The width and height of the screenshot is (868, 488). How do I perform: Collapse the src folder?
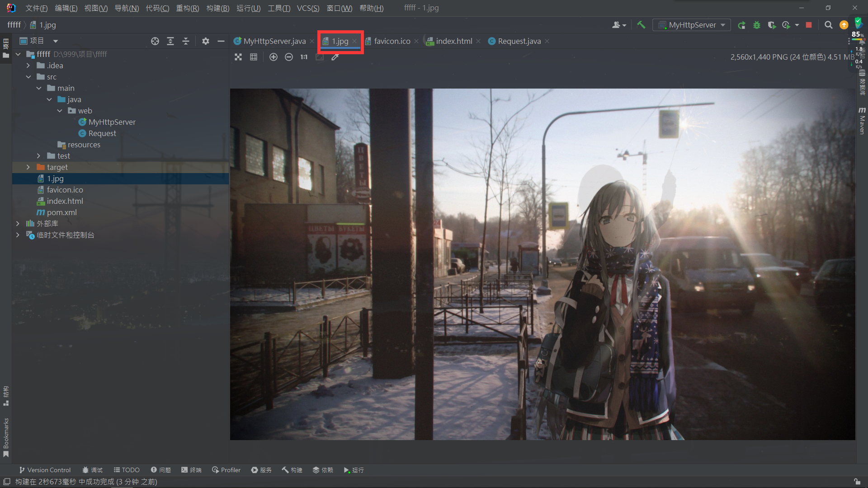click(x=28, y=77)
